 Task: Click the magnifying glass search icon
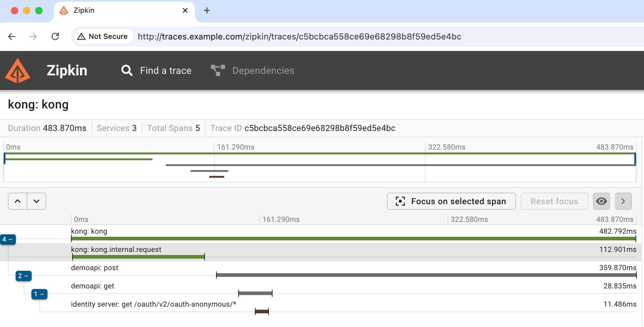[127, 71]
